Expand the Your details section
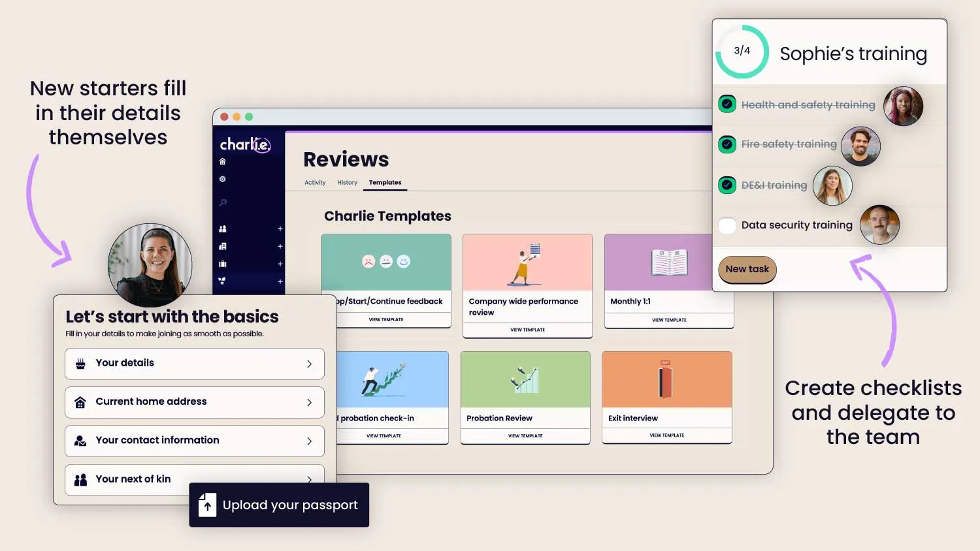Screen dimensions: 980x551 pos(194,364)
